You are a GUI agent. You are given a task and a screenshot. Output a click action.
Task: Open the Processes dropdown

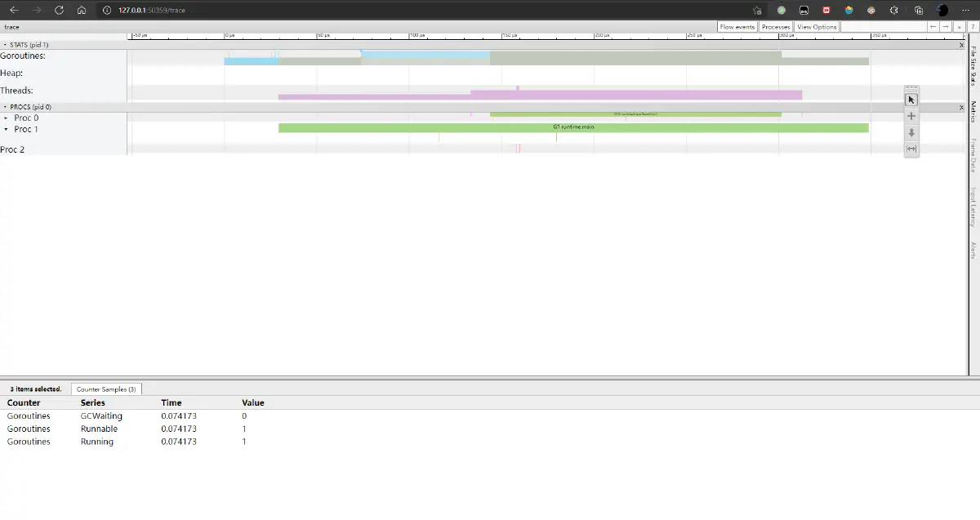coord(776,27)
